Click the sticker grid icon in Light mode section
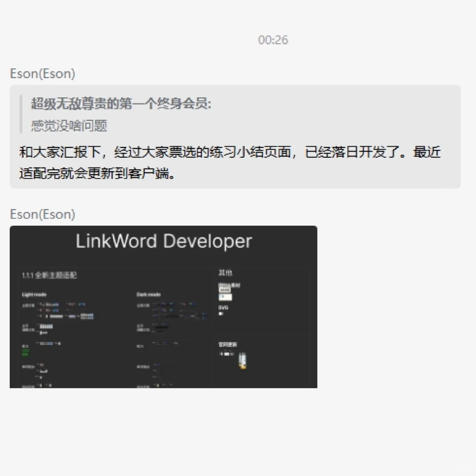 pos(87,316)
